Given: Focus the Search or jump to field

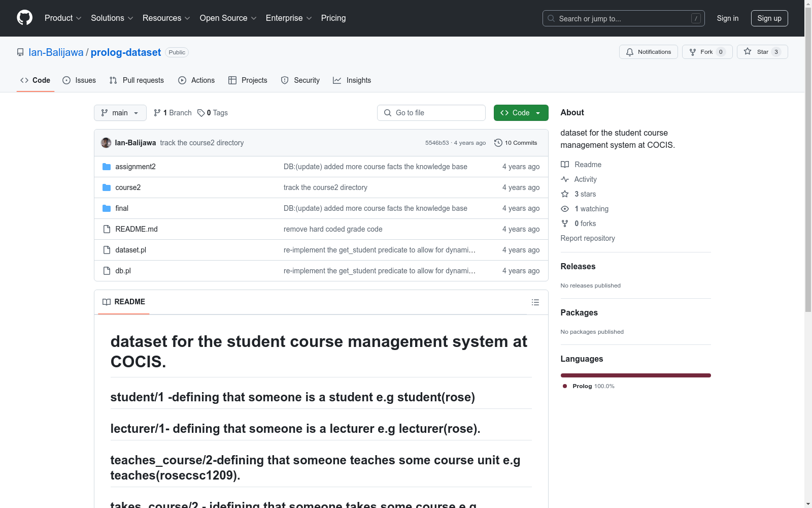Looking at the screenshot, I should (x=624, y=18).
